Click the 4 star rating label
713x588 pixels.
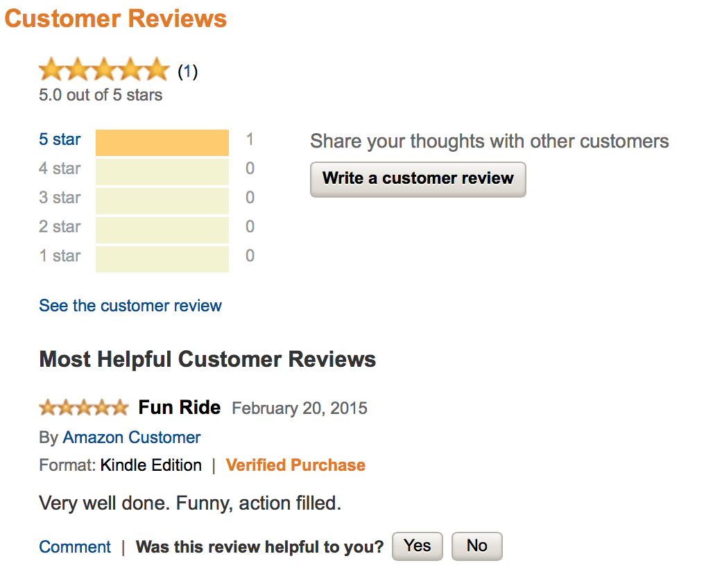pos(60,168)
